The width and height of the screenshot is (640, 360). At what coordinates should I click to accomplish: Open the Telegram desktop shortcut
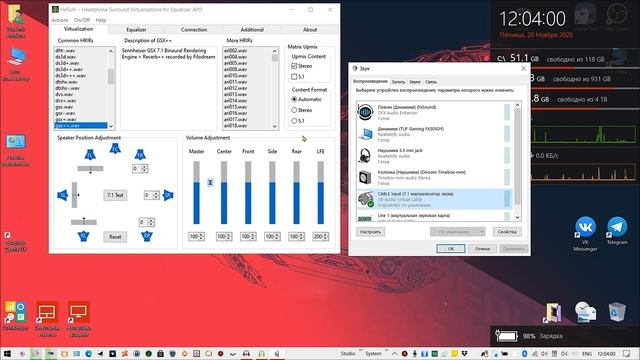[617, 227]
